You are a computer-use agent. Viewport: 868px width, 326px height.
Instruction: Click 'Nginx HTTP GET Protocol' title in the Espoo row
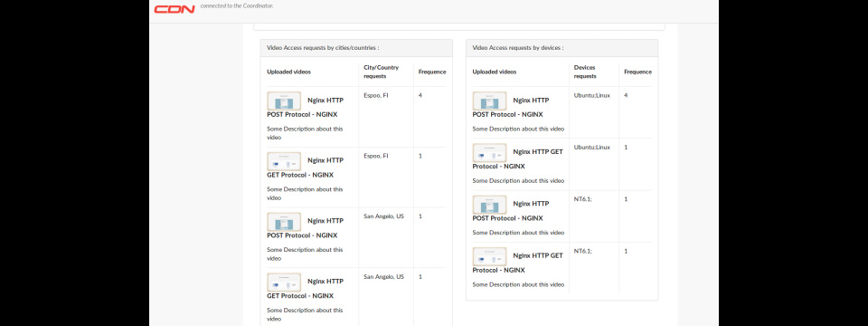(305, 168)
